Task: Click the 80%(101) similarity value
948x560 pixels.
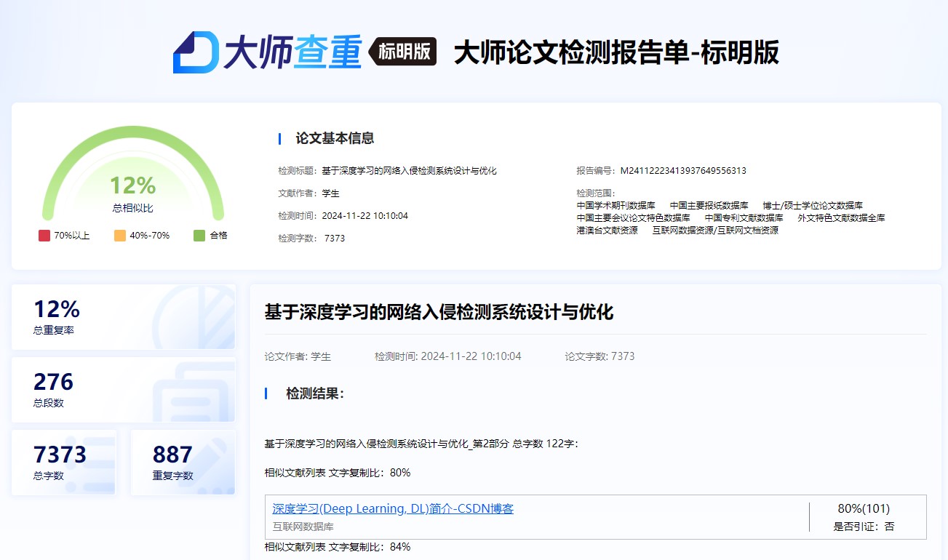Action: [864, 509]
